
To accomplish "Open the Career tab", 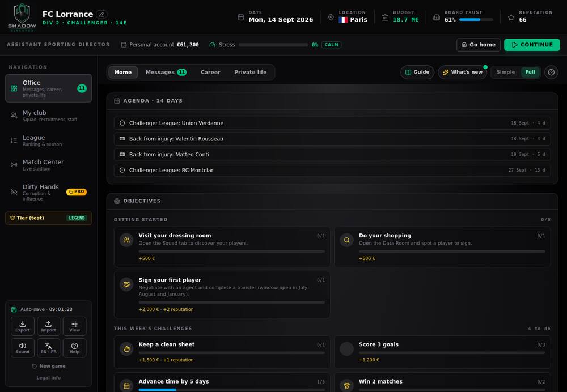I will [210, 73].
